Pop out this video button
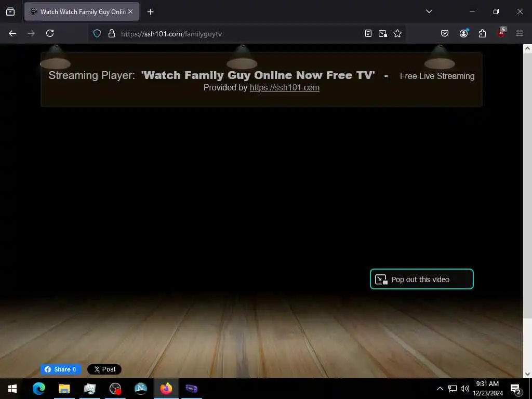 coord(421,279)
